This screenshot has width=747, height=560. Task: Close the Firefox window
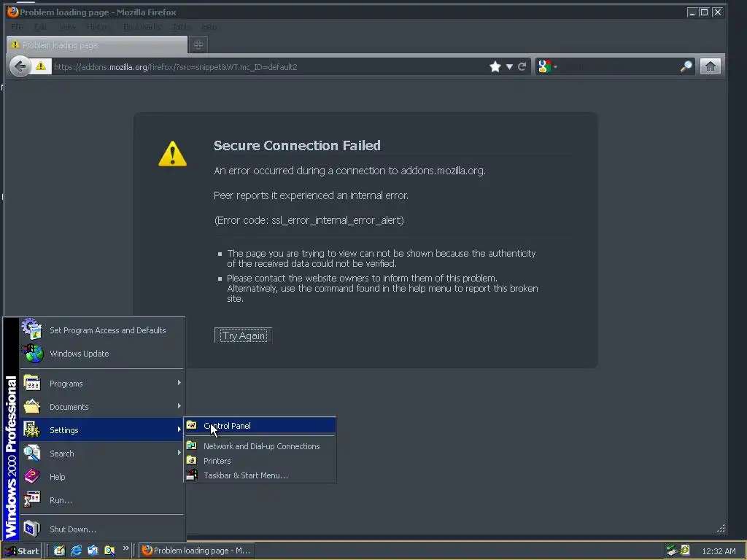click(x=718, y=12)
